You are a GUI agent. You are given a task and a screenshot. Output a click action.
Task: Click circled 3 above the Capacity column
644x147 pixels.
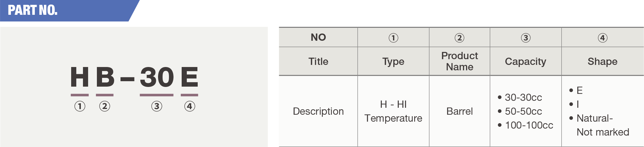point(526,38)
